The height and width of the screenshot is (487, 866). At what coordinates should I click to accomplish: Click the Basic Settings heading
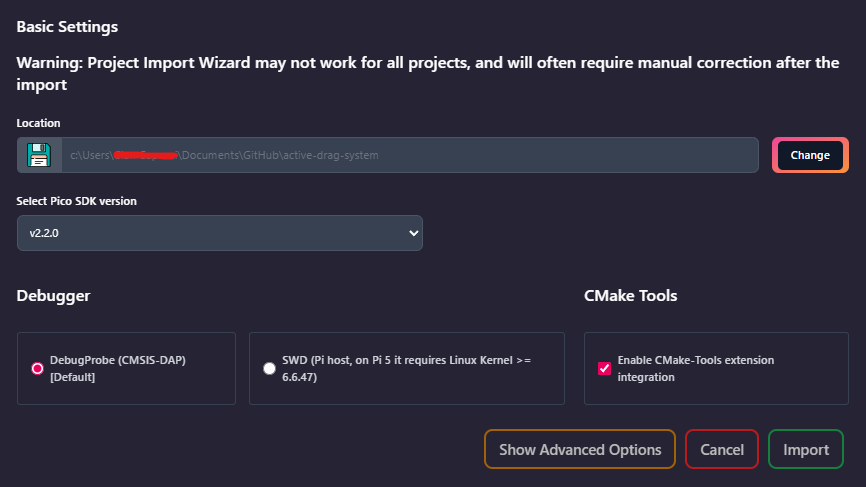pyautogui.click(x=67, y=26)
